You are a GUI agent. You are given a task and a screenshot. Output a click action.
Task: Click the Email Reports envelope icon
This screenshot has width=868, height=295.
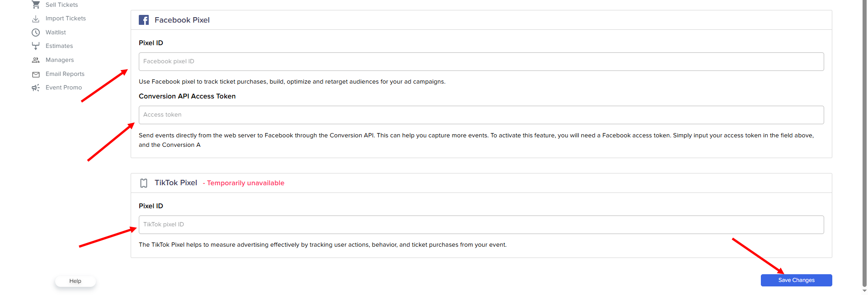coord(36,74)
